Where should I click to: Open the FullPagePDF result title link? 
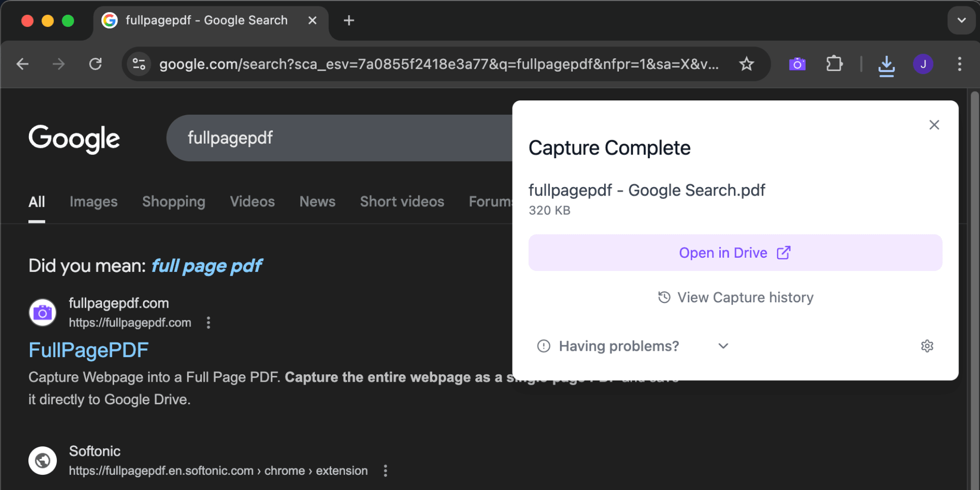pyautogui.click(x=89, y=350)
